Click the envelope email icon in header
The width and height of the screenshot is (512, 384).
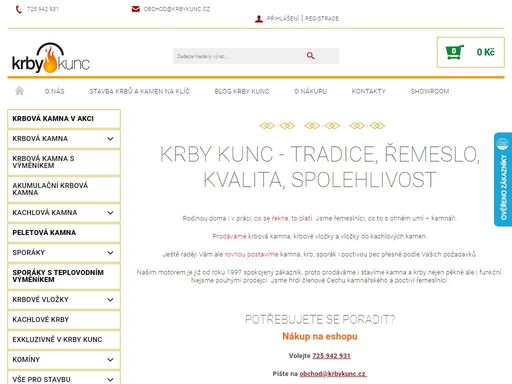[136, 9]
